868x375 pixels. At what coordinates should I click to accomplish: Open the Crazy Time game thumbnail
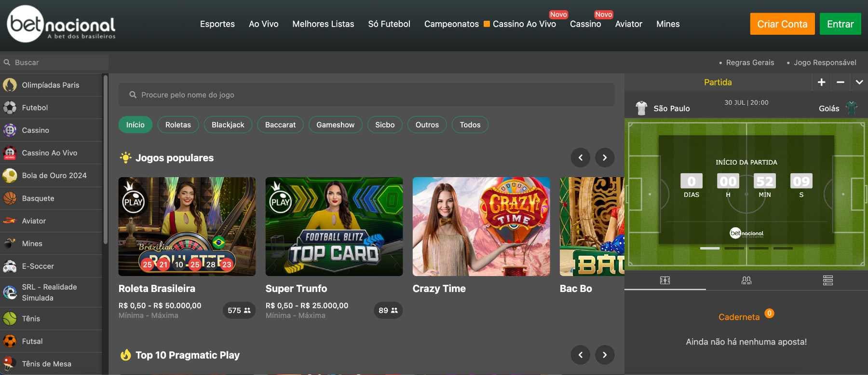[x=481, y=226]
